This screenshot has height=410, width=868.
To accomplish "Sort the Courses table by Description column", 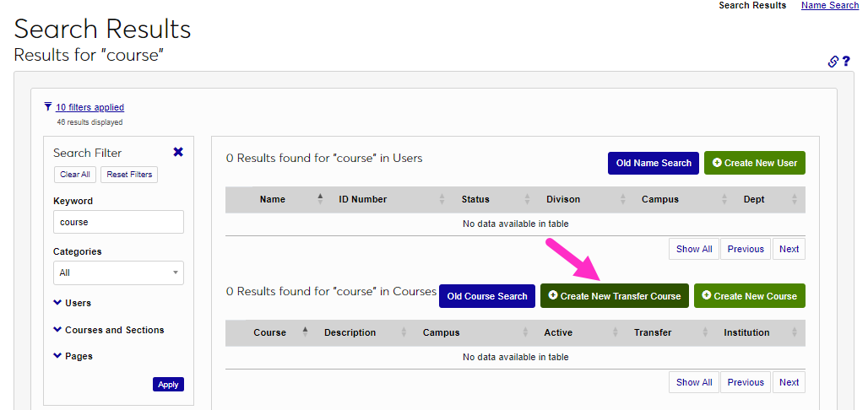I will tap(350, 332).
